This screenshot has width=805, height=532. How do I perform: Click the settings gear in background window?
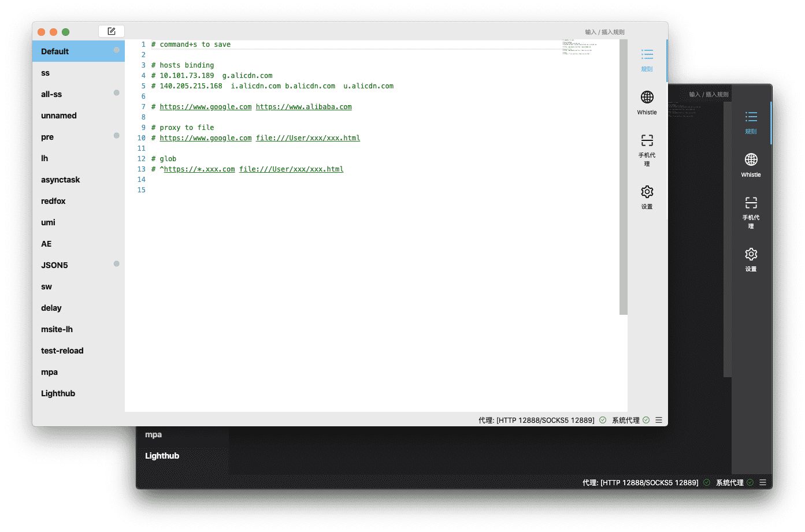point(751,254)
